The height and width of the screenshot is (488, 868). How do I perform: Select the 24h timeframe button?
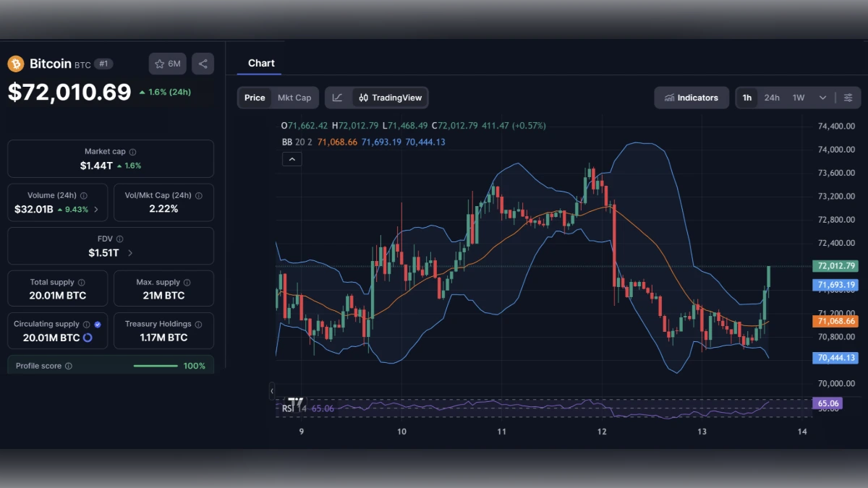772,98
